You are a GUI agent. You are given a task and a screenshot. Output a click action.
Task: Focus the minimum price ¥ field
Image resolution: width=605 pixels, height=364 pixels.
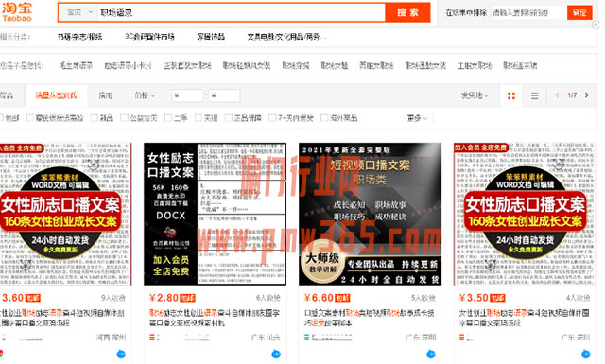pos(187,95)
